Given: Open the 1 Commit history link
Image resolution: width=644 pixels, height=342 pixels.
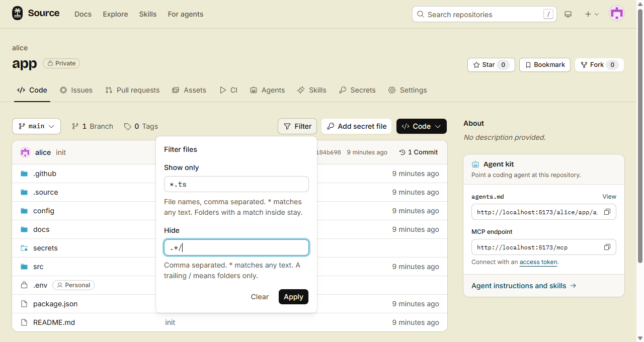Looking at the screenshot, I should point(419,152).
